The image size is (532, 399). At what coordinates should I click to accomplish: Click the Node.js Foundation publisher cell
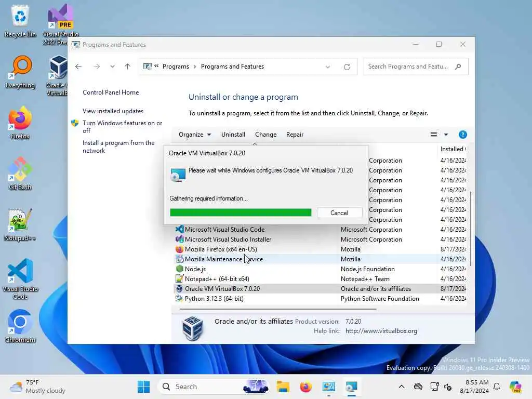[x=368, y=269]
